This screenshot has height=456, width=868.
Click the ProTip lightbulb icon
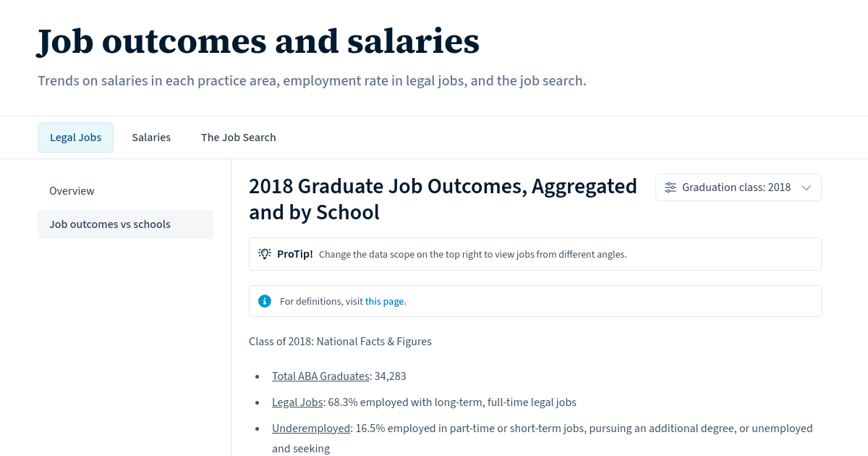[265, 253]
